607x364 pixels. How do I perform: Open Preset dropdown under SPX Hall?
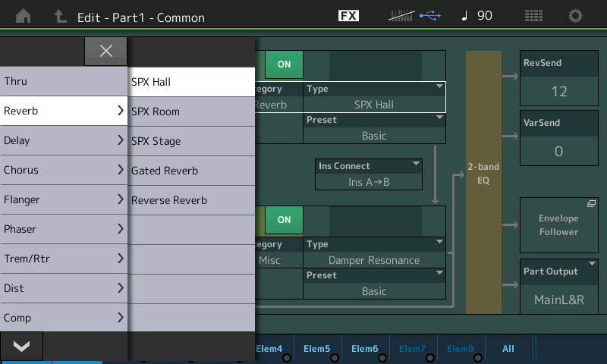pos(374,128)
